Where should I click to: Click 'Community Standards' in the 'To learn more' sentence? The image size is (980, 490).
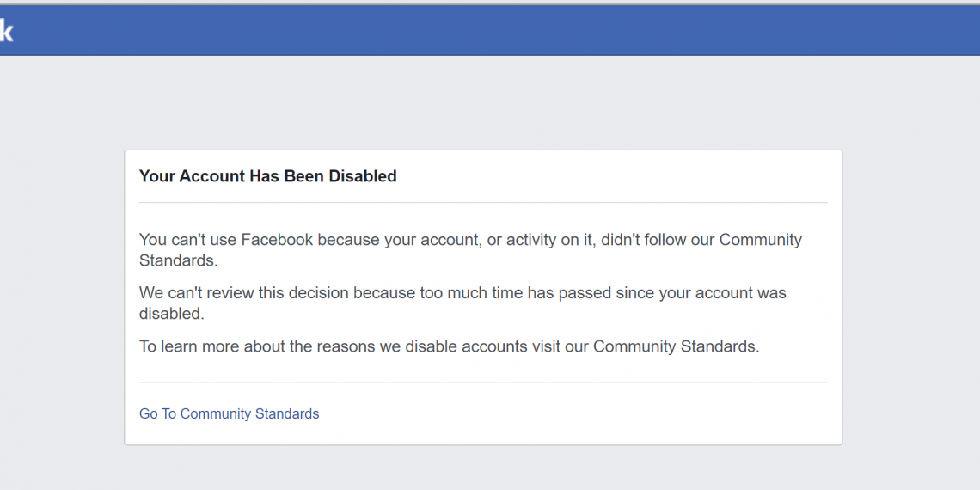[676, 346]
